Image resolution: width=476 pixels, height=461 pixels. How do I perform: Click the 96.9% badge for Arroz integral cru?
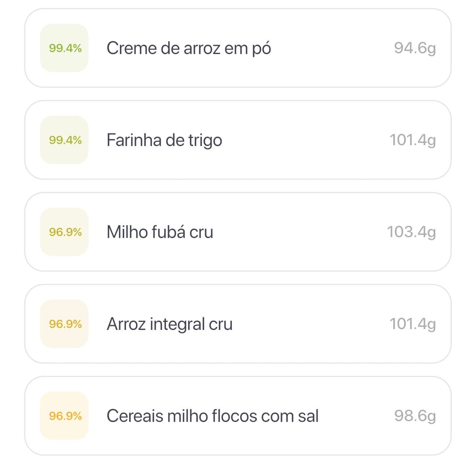click(x=65, y=324)
